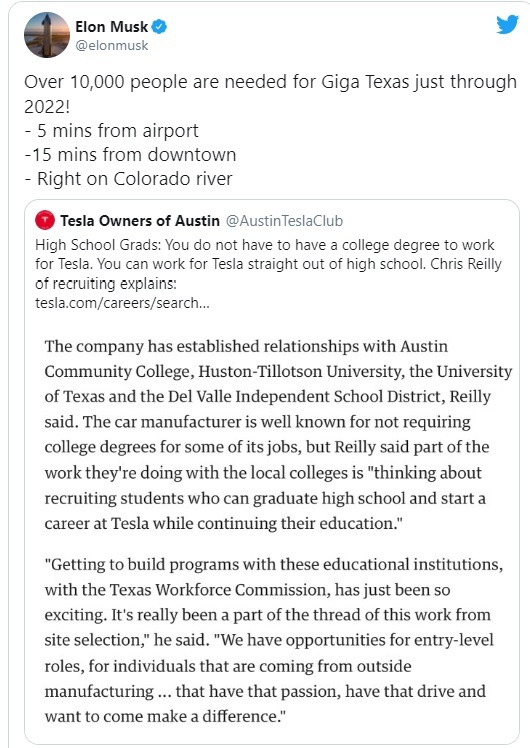Open Elon Musk's profile avatar
This screenshot has width=530, height=748.
click(x=47, y=35)
